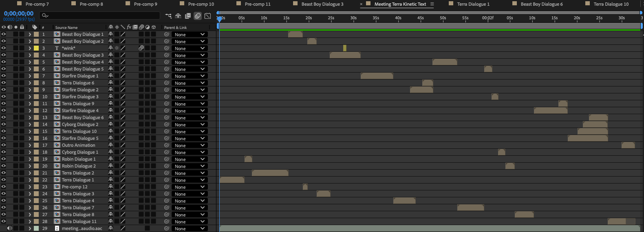Toggle shy switch on Beast Boy Dialogue 2
The height and width of the screenshot is (232, 644).
point(110,41)
